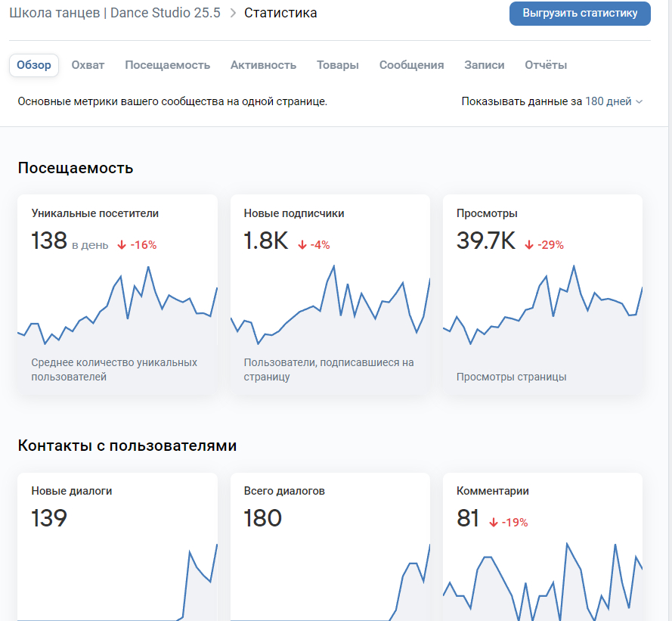Screen dimensions: 672x621
Task: Select the Активность tab
Action: tap(263, 65)
